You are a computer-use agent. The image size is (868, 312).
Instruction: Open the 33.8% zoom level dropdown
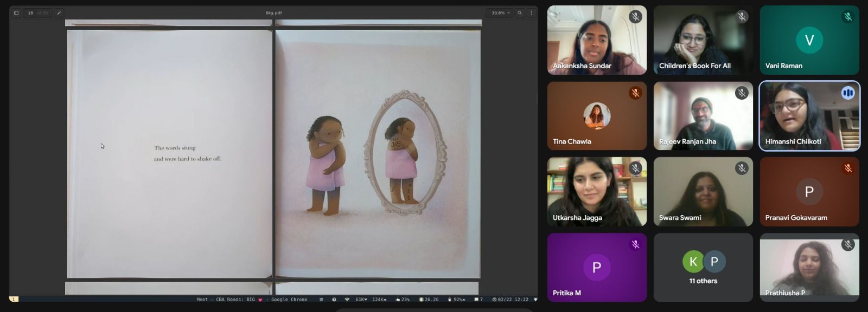500,13
